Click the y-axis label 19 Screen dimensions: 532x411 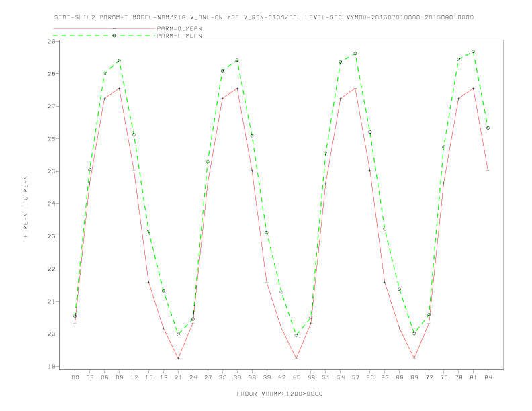[51, 367]
